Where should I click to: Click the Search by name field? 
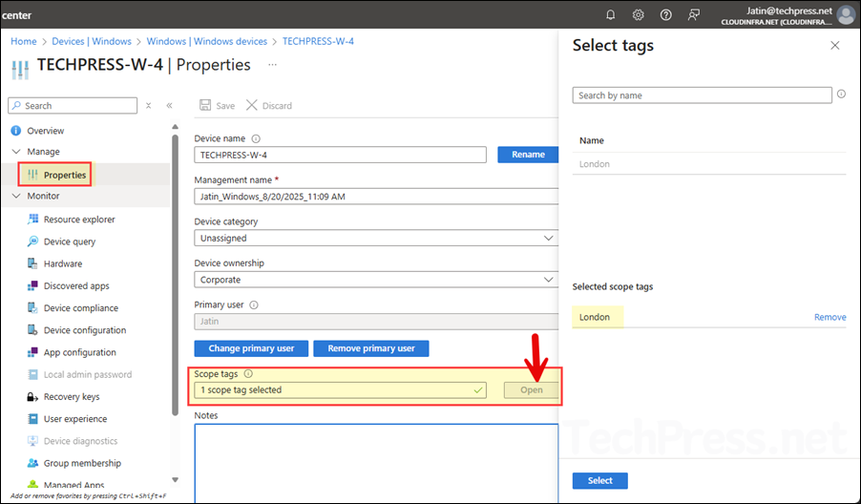tap(702, 95)
